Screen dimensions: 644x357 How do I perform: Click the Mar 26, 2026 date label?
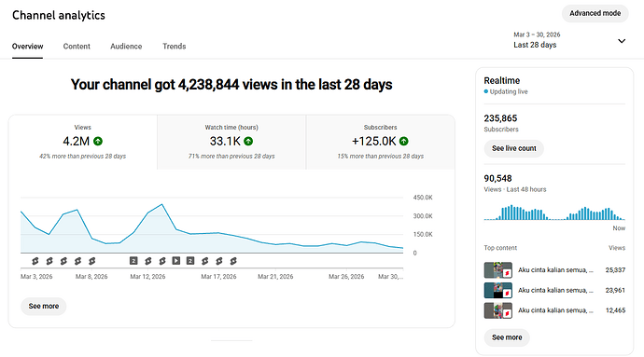coord(346,277)
